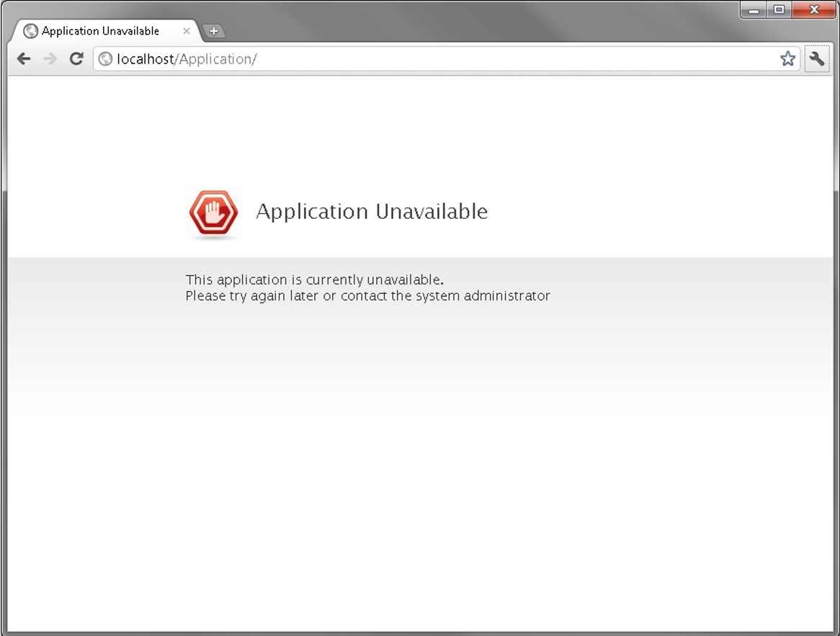
Task: Click the Application Unavailable heading
Action: [372, 212]
